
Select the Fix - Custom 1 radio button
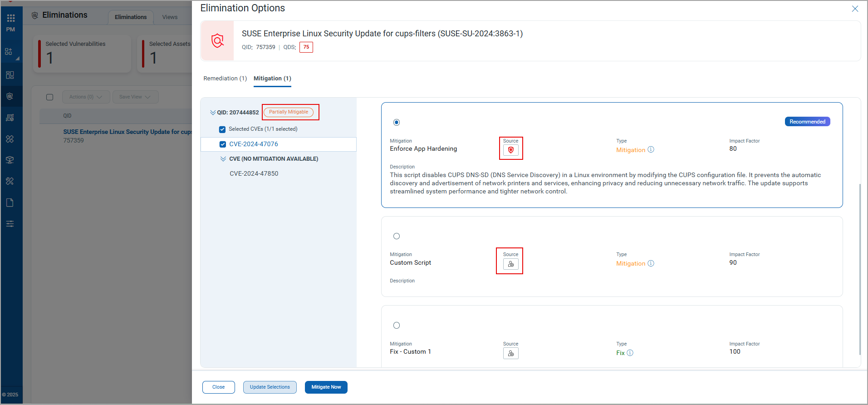point(397,326)
